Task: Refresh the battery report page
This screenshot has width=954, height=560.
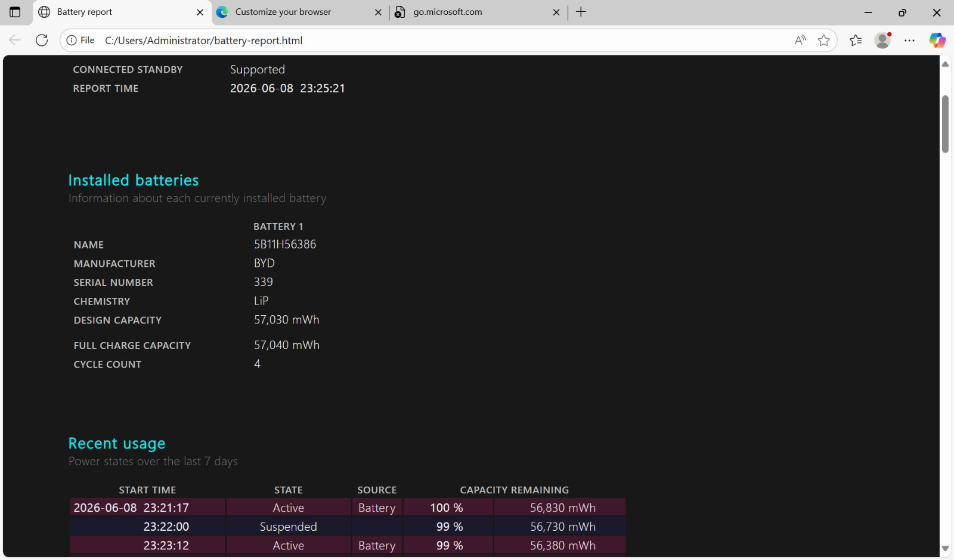Action: (x=42, y=40)
